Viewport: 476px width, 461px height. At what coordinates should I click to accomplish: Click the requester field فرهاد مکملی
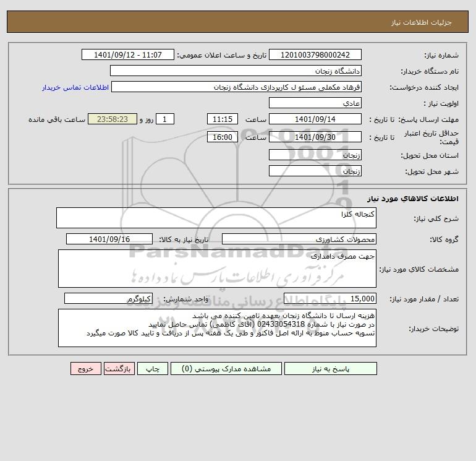tap(237, 87)
